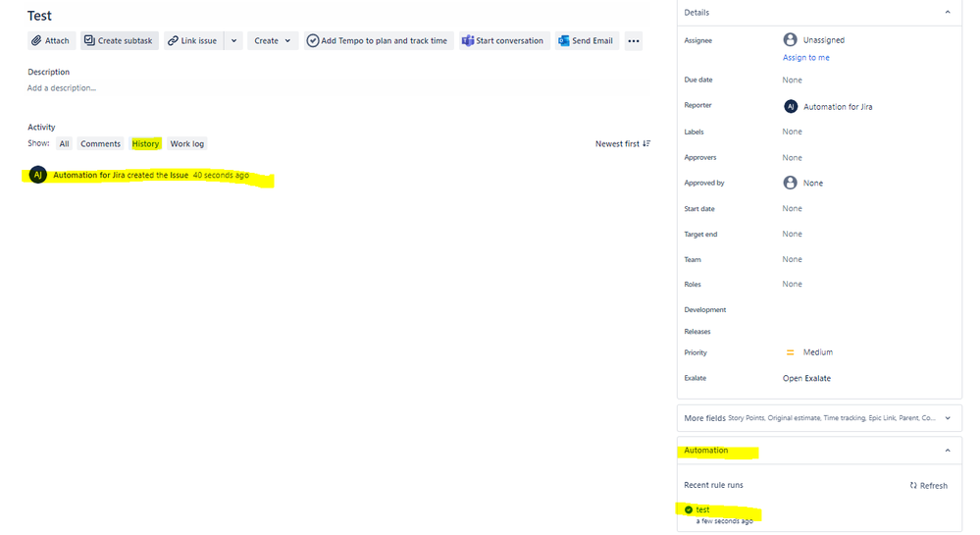Edit the Roles None value
Viewport: 980px width, 535px height.
[x=792, y=284]
